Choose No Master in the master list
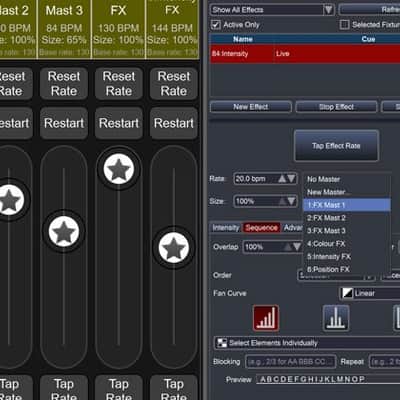Screen dimensions: 400x400 tap(347, 179)
